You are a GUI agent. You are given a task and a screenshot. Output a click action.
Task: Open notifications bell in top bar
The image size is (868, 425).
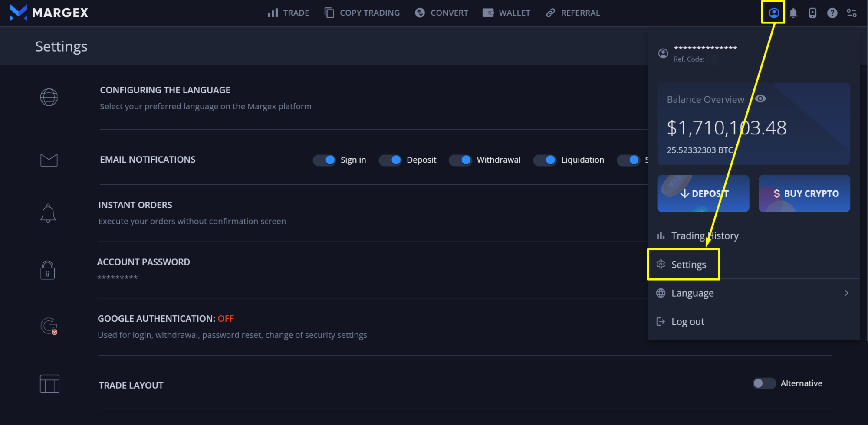pos(793,13)
